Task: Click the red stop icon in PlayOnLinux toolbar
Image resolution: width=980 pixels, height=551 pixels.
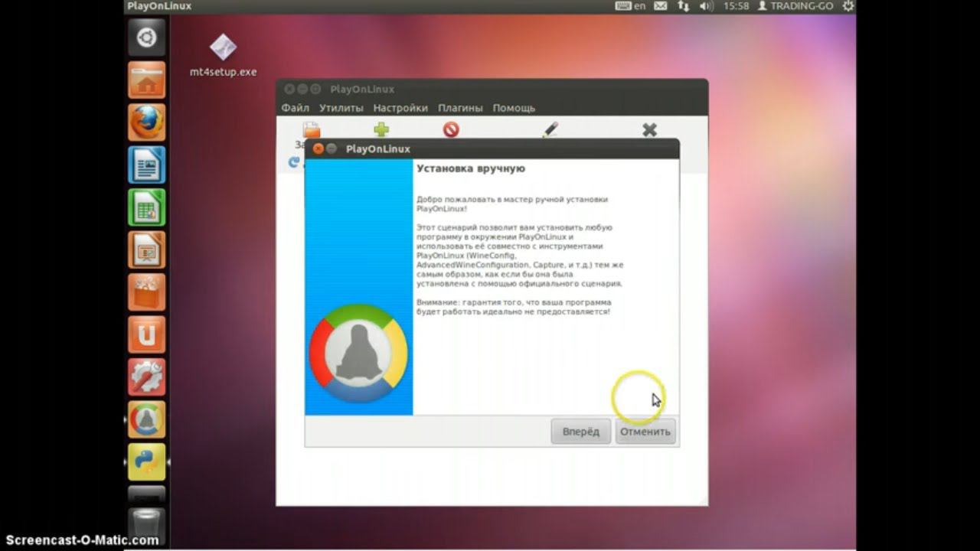Action: click(x=451, y=130)
